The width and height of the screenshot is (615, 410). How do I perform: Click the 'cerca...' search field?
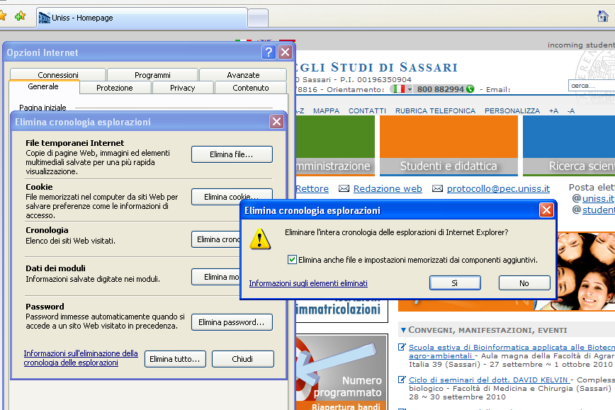588,86
